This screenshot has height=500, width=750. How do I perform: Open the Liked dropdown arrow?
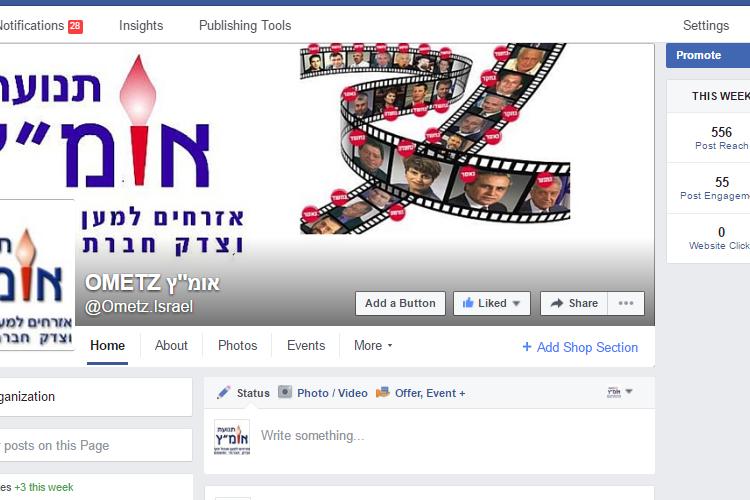pos(516,303)
